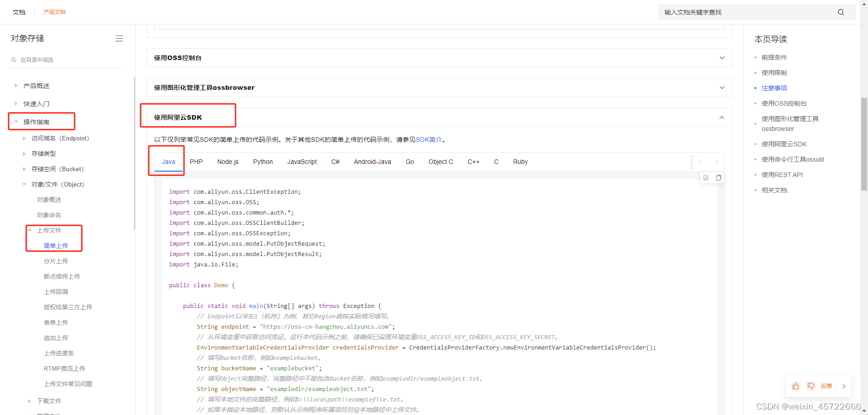
Task: Collapse the feedback widget arrow
Action: [844, 386]
